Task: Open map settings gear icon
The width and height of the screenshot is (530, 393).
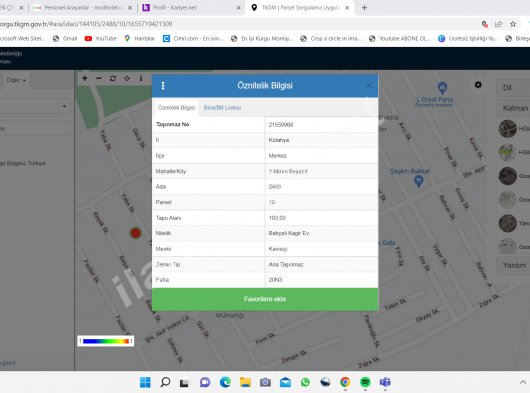Action: pyautogui.click(x=478, y=84)
